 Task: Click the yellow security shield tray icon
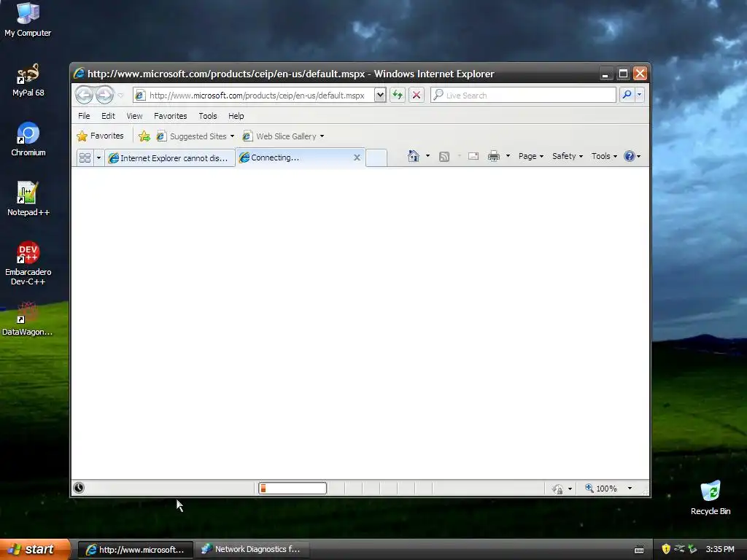pos(666,549)
